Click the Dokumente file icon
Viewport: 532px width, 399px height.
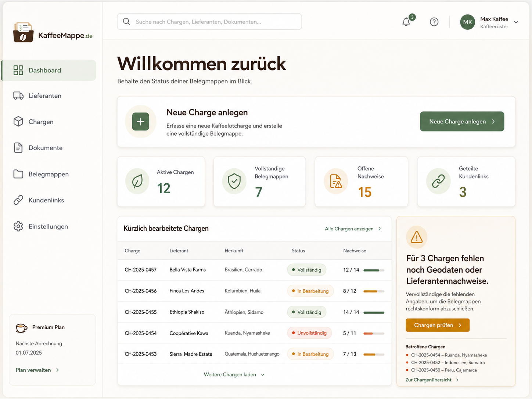pyautogui.click(x=18, y=148)
